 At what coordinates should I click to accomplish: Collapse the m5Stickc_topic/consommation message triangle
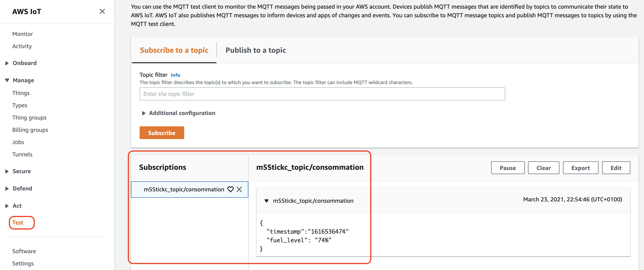[x=266, y=201]
